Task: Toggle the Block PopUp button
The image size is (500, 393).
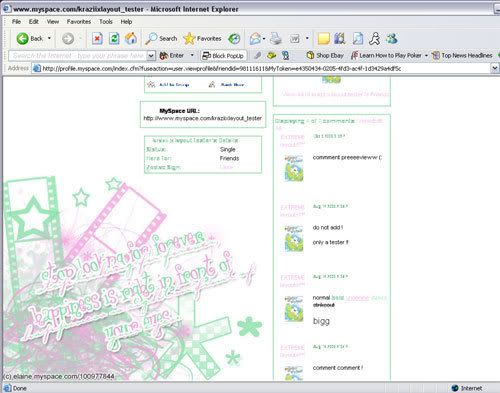Action: pyautogui.click(x=223, y=56)
